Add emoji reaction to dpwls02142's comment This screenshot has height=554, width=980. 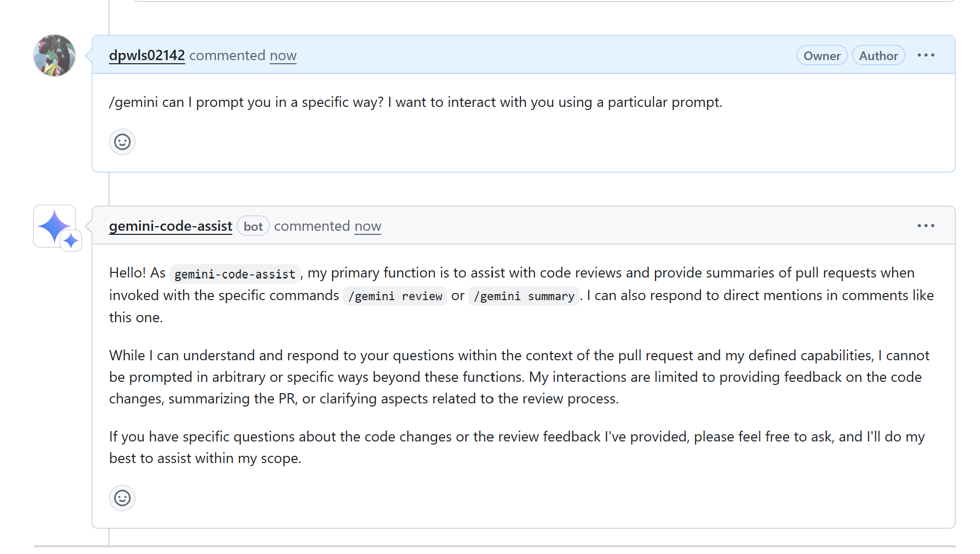pyautogui.click(x=122, y=142)
